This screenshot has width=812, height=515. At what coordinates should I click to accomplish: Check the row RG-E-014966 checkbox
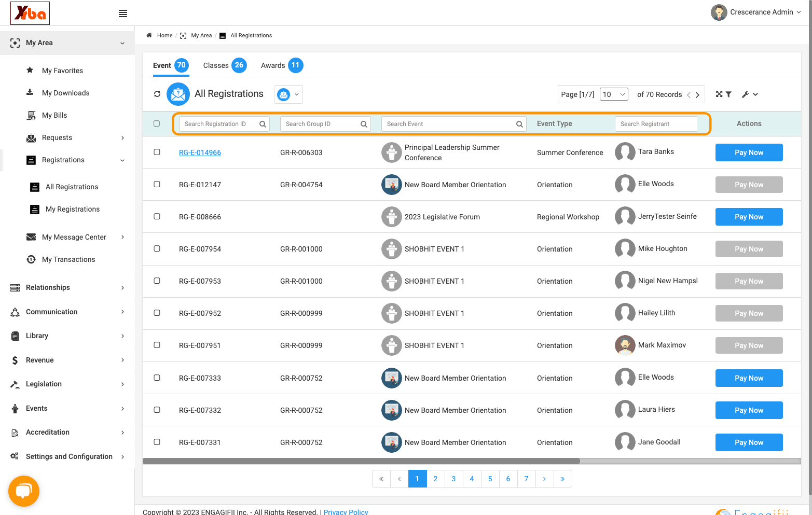[x=157, y=152]
